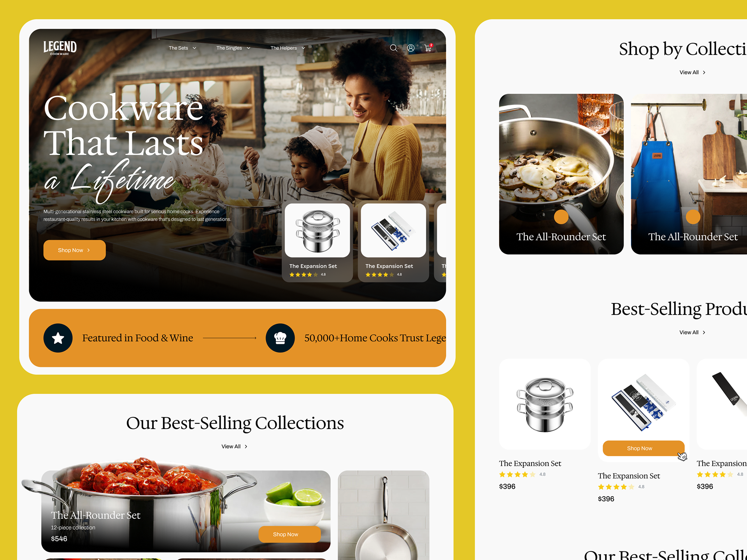Open the shopping cart icon
This screenshot has width=747, height=560.
pyautogui.click(x=428, y=48)
